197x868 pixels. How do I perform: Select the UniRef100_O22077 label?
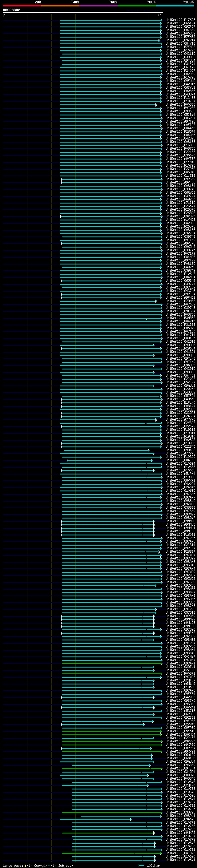[x=180, y=379]
